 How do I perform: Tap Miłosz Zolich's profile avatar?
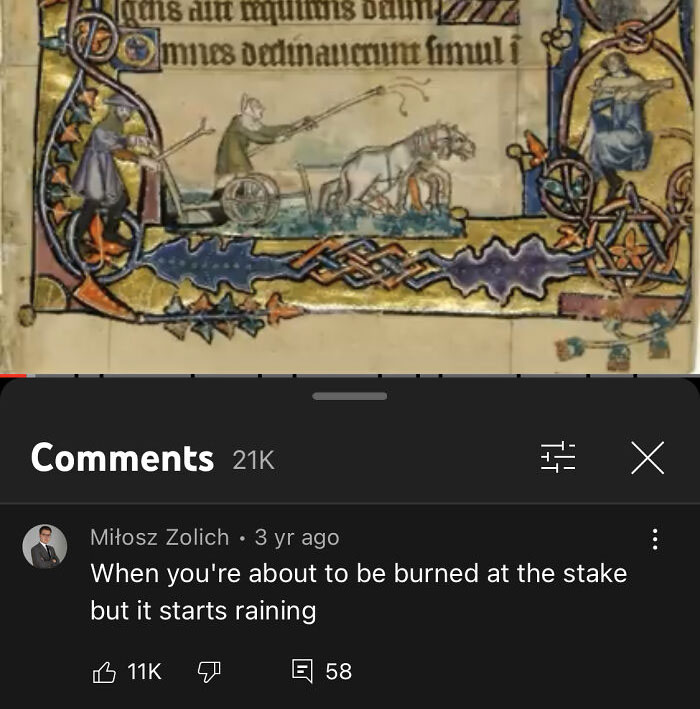(45, 546)
